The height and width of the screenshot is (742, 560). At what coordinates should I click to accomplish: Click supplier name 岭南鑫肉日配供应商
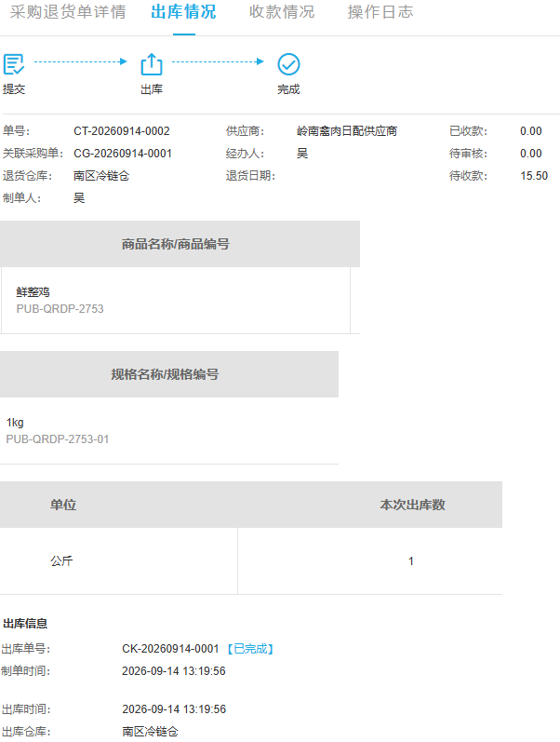point(347,131)
